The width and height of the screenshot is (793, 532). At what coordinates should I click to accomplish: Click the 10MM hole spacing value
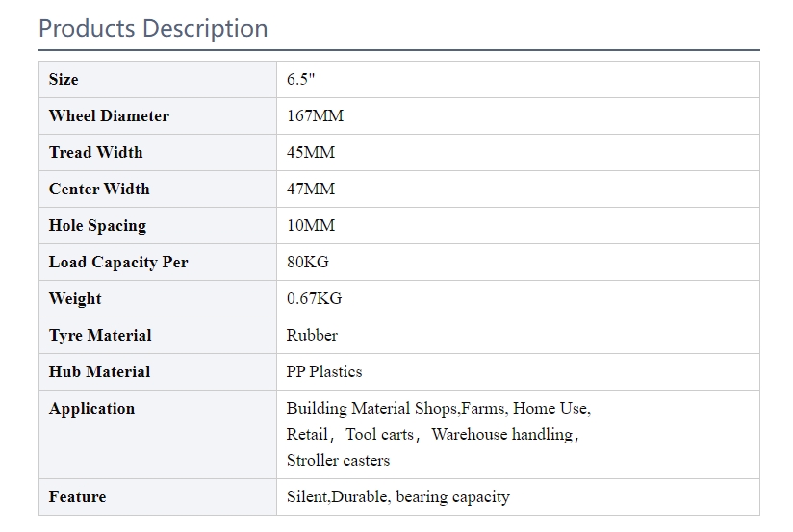[311, 225]
